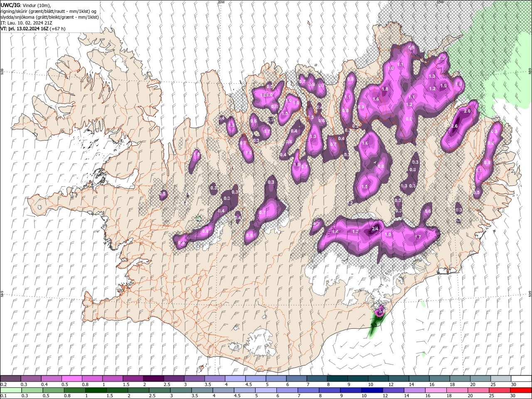Click the 'rigning/skúrir' rain legend description line
This screenshot has height=399, width=532.
click(x=49, y=11)
